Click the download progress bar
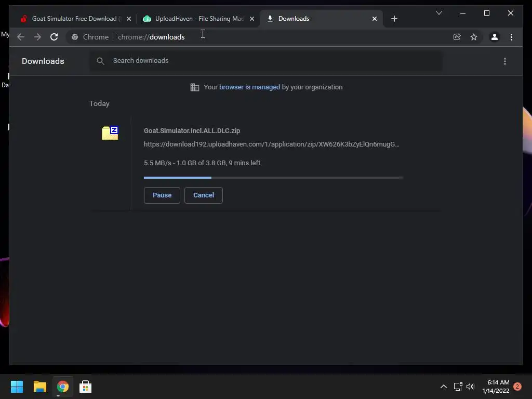The image size is (532, 399). [273, 178]
